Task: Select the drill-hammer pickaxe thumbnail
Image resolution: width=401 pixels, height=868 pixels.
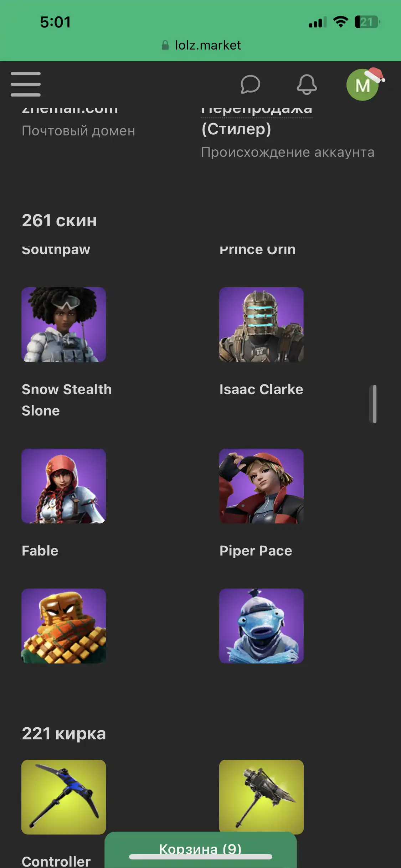Action: click(x=261, y=797)
